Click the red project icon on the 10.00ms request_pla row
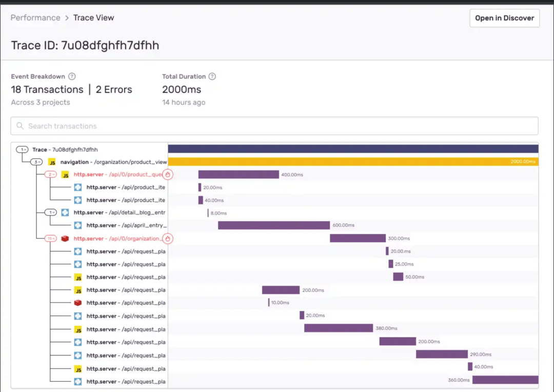Viewport: 554px width, 392px height. pyautogui.click(x=78, y=303)
